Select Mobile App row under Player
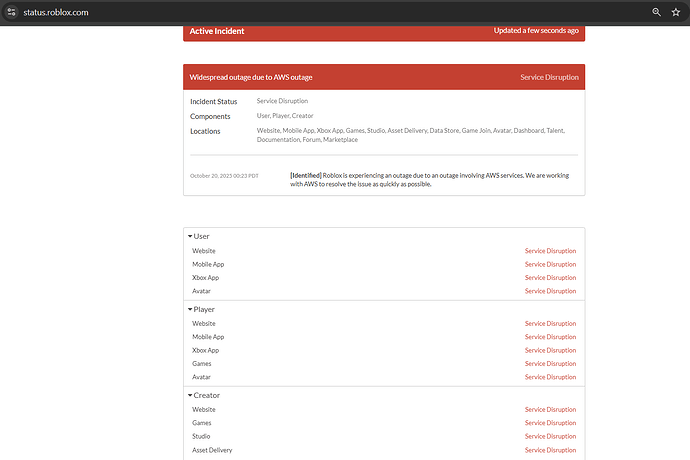 pyautogui.click(x=384, y=337)
